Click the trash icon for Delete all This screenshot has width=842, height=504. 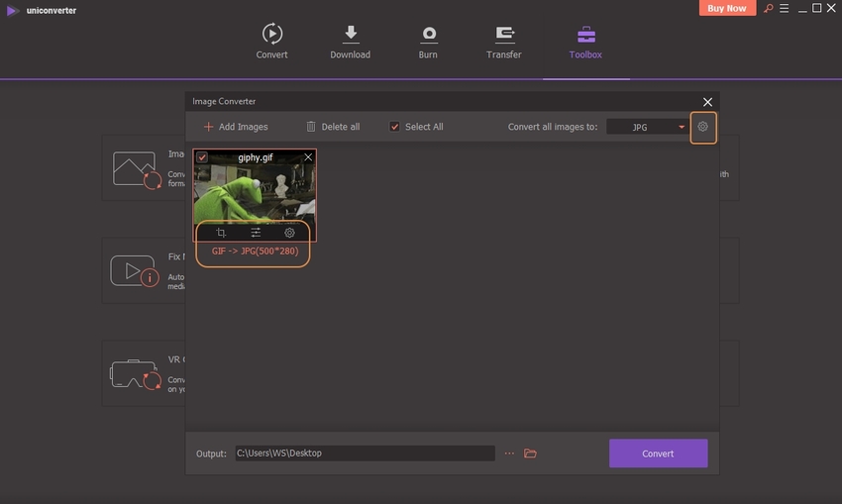coord(311,127)
